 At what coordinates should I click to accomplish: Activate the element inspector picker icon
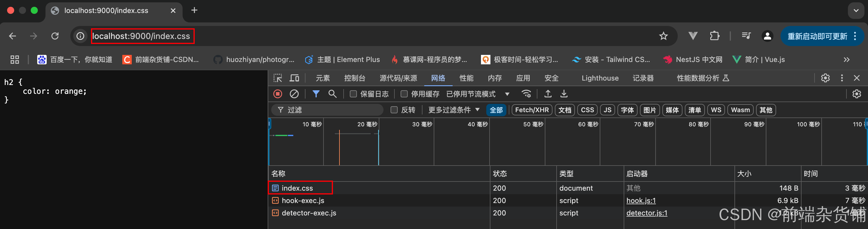pos(278,78)
